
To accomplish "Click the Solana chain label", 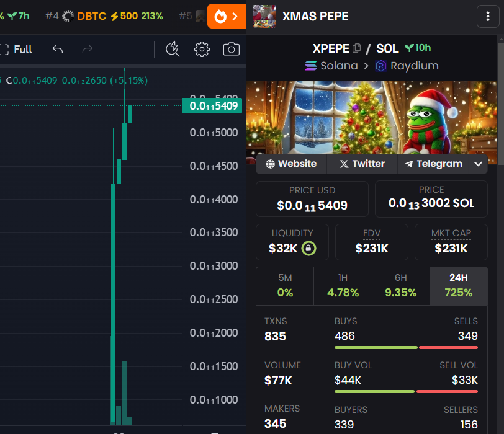I will 331,66.
